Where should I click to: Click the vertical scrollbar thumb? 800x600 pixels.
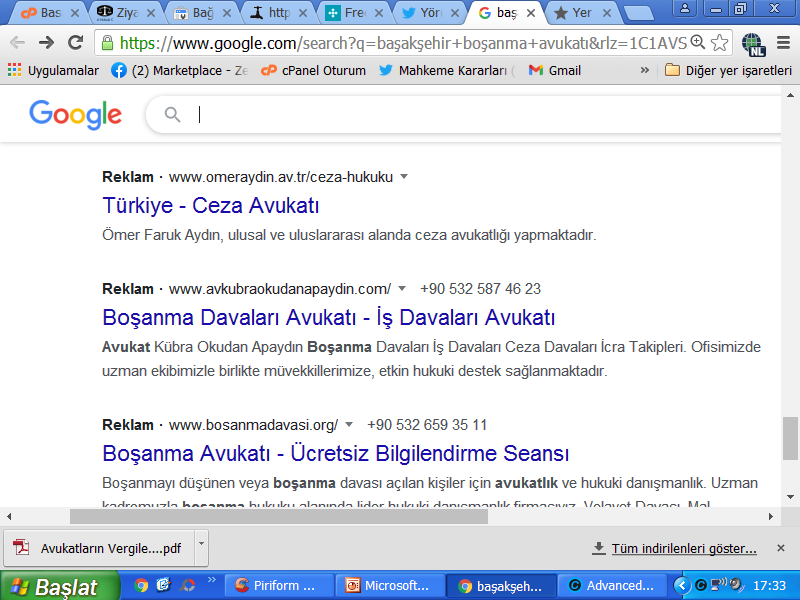(790, 438)
